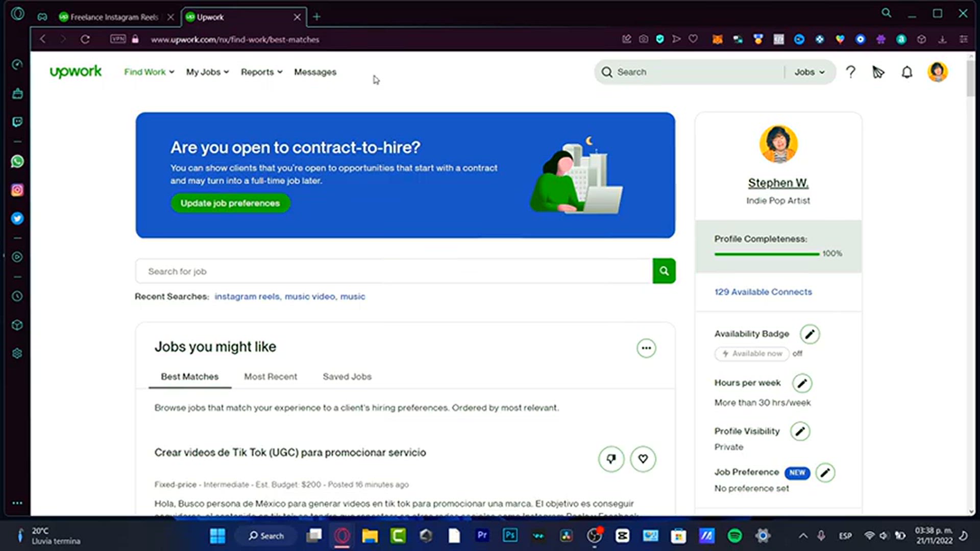Open Photoshop from taskbar

(510, 535)
